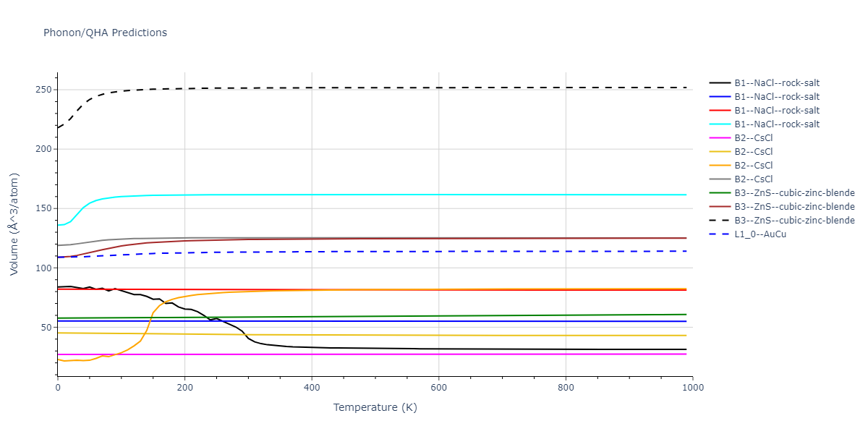This screenshot has width=868, height=434.
Task: Click the 400 tick label on temperature axis
Action: point(312,388)
